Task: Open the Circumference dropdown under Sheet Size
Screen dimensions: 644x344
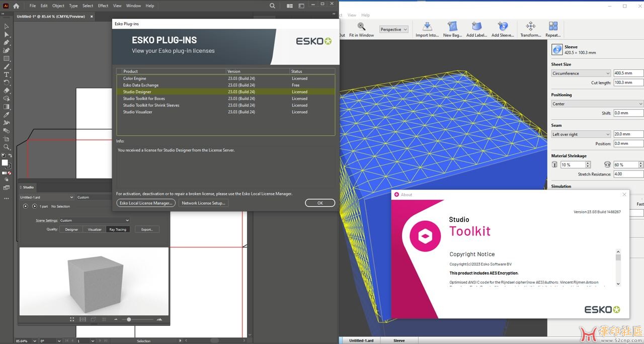Action: tap(581, 73)
